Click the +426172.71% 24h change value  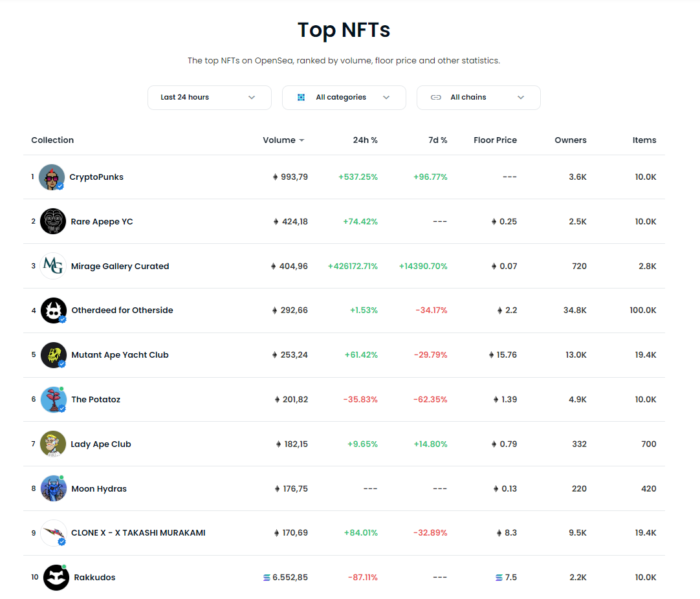[x=353, y=267]
